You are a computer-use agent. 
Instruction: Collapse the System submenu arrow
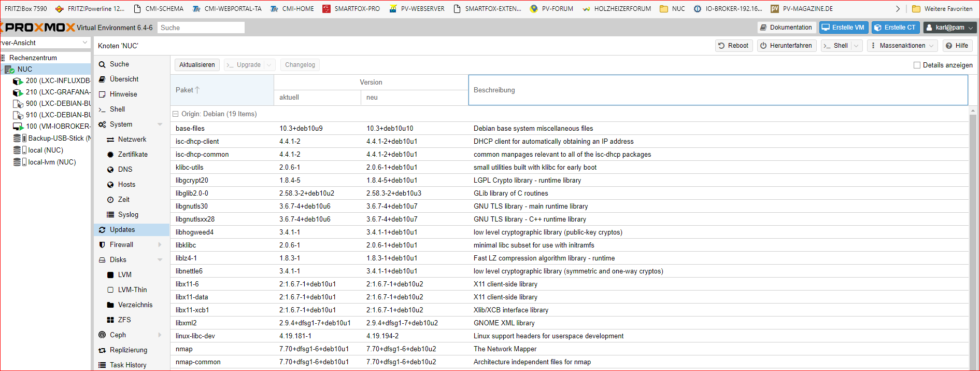160,125
